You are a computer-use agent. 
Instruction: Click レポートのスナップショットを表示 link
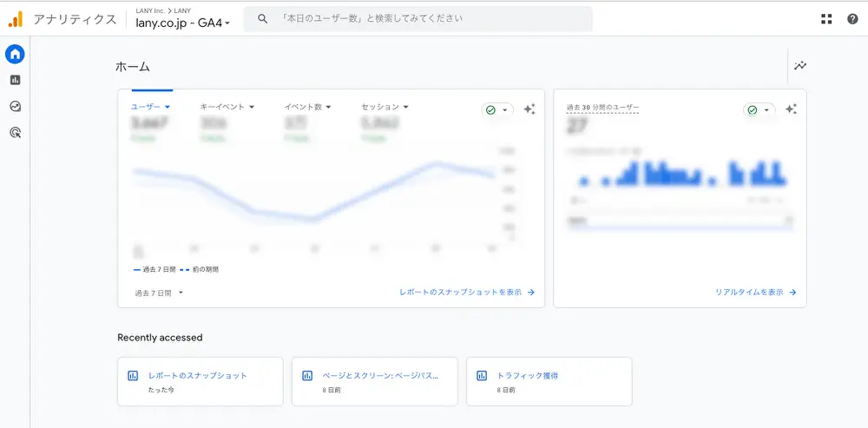[467, 293]
